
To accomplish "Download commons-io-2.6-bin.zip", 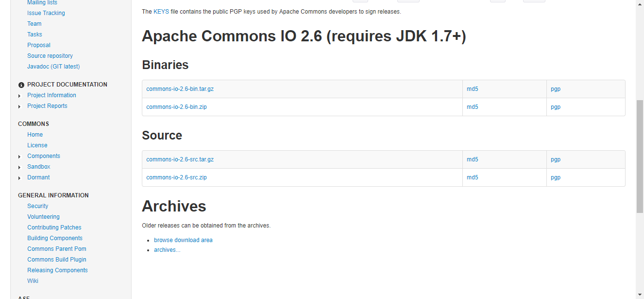I will [176, 107].
